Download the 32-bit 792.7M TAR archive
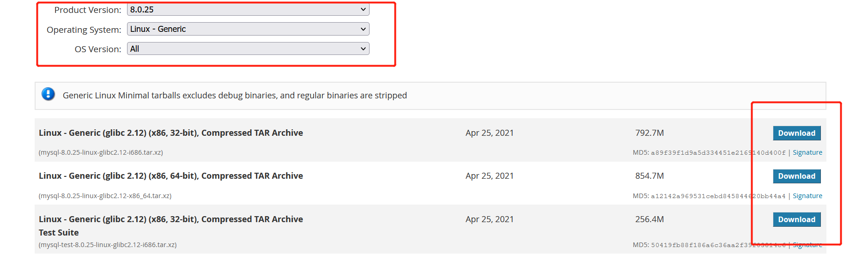The width and height of the screenshot is (868, 254). click(x=796, y=133)
